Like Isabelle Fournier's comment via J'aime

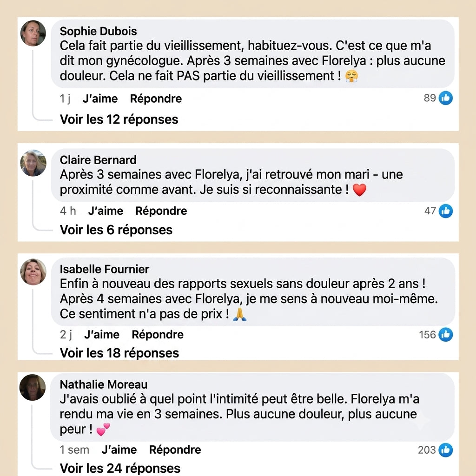[x=102, y=335]
